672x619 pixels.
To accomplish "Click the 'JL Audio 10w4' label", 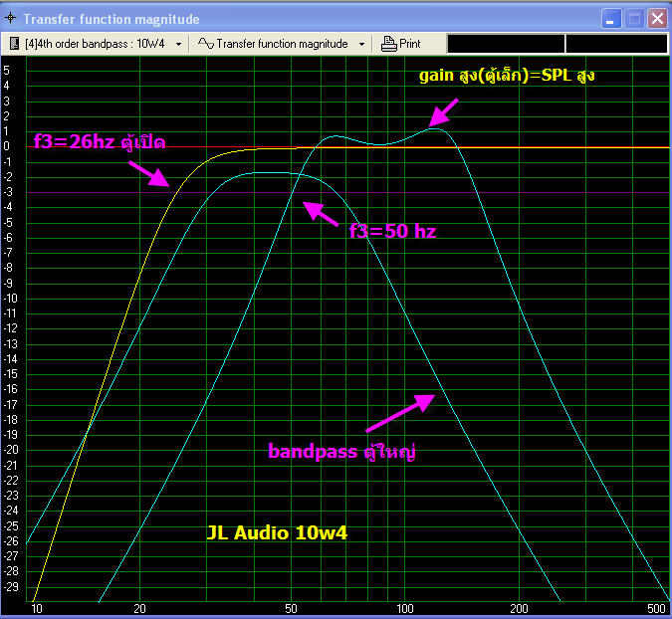I will coord(277,532).
